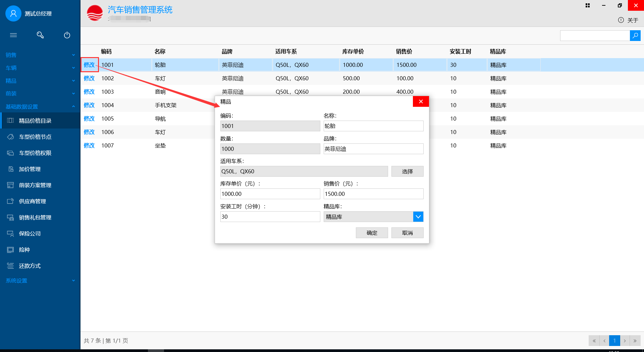Click the search button beside search box
The width and height of the screenshot is (644, 352).
coord(635,36)
